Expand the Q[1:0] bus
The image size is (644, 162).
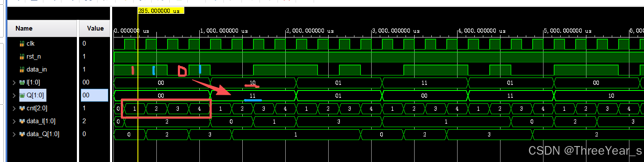pos(14,95)
